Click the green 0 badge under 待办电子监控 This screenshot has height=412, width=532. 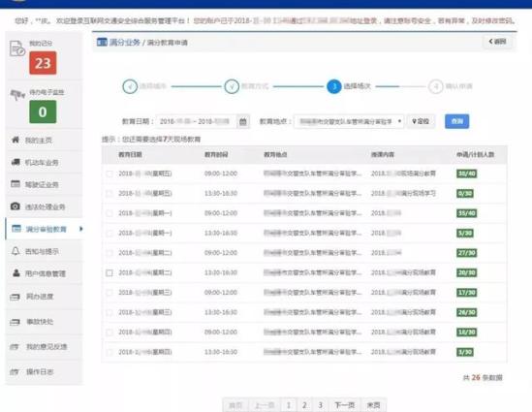pos(43,112)
